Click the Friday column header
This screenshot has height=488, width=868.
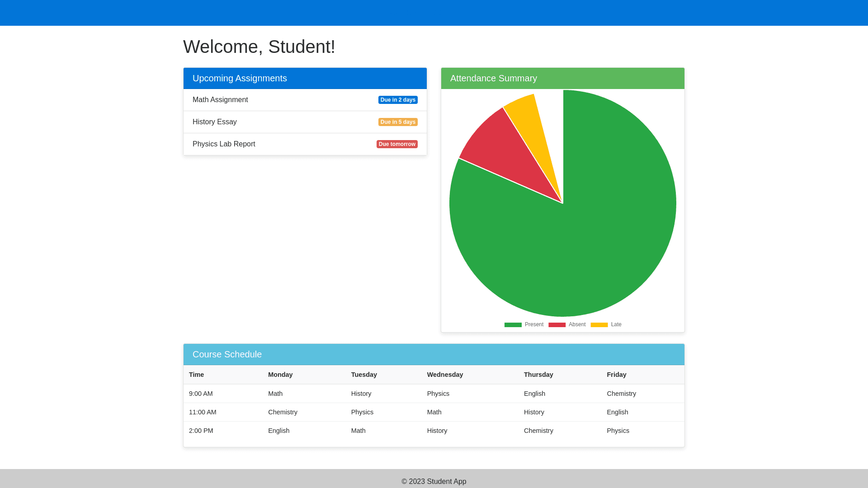tap(616, 375)
